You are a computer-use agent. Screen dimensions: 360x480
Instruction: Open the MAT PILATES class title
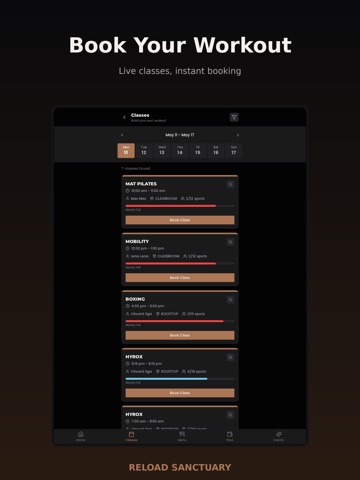[141, 184]
